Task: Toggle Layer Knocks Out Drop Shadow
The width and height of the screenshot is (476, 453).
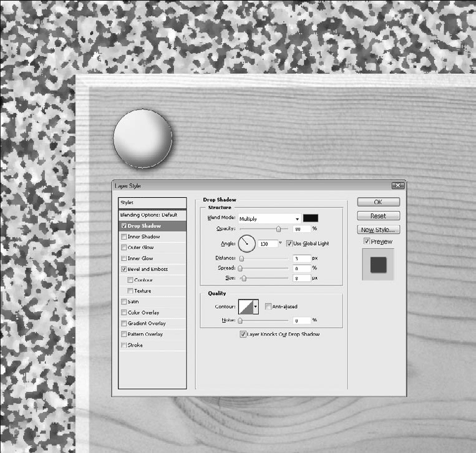Action: pos(243,334)
